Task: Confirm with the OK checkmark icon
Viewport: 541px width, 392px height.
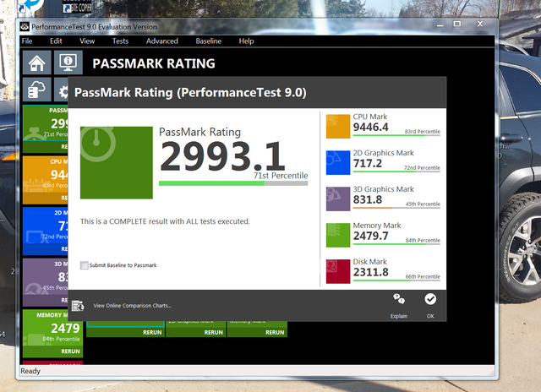Action: tap(430, 299)
